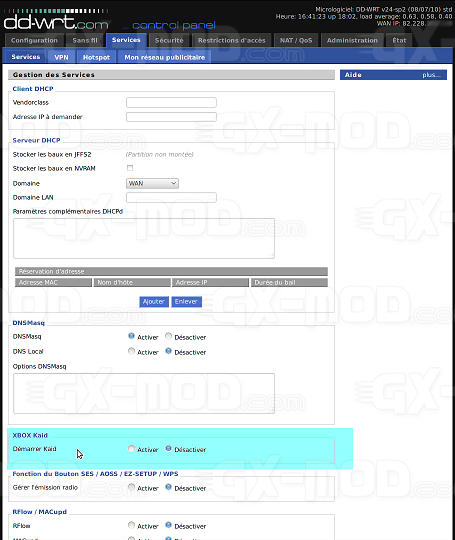The height and width of the screenshot is (540, 455).
Task: Select Activer for RFlow
Action: tap(131, 525)
